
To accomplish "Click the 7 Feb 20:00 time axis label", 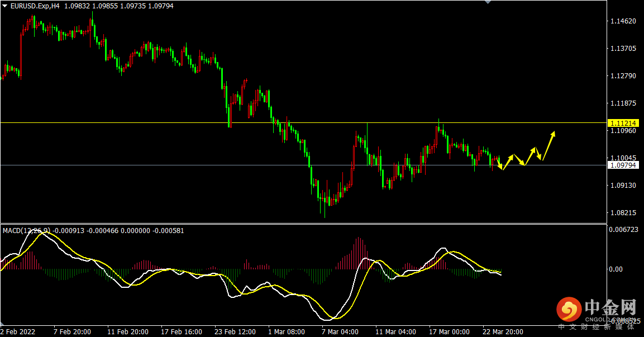I will pyautogui.click(x=72, y=331).
